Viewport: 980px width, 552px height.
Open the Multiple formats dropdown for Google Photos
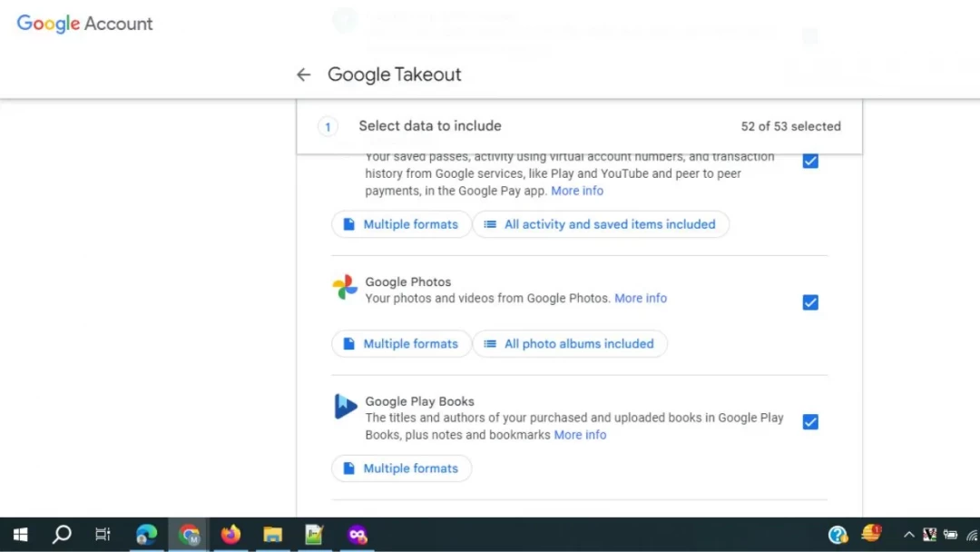coord(401,343)
